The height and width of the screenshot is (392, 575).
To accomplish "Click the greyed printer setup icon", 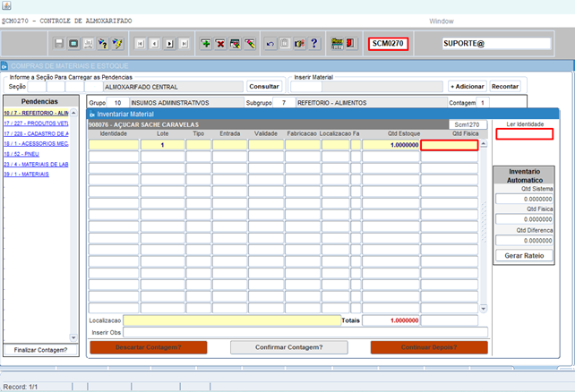I will (89, 44).
